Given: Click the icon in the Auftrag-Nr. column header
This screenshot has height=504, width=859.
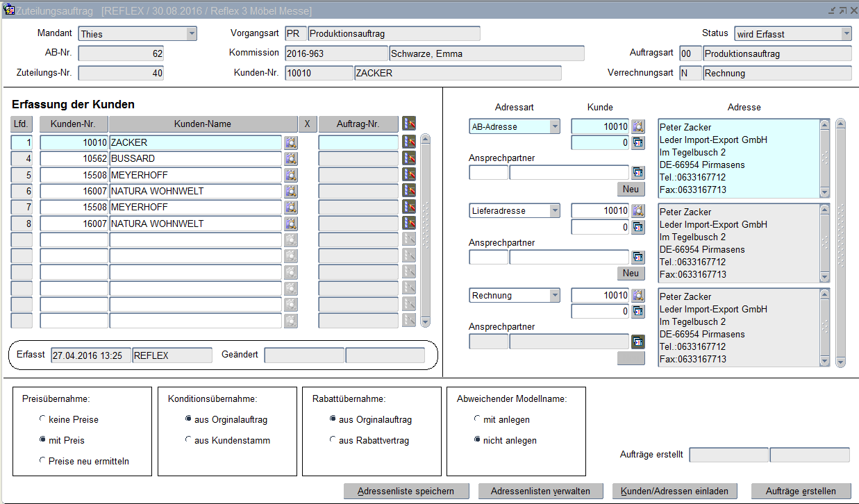Looking at the screenshot, I should click(x=409, y=124).
